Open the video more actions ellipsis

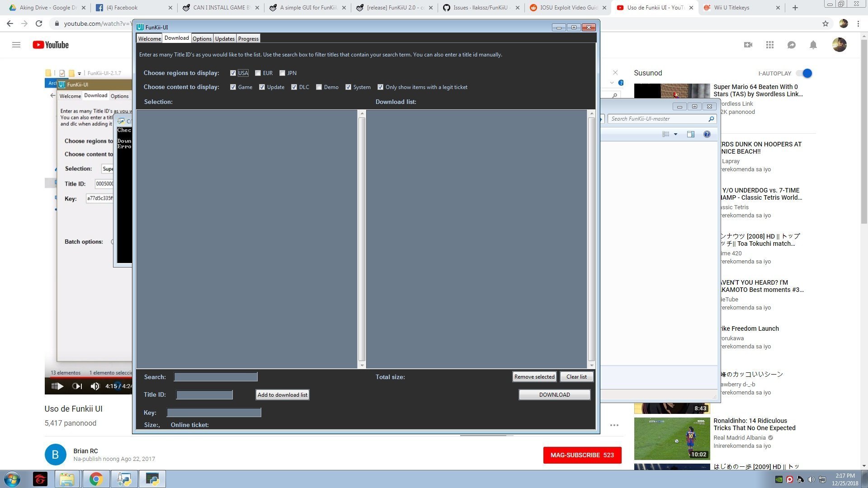tap(614, 425)
